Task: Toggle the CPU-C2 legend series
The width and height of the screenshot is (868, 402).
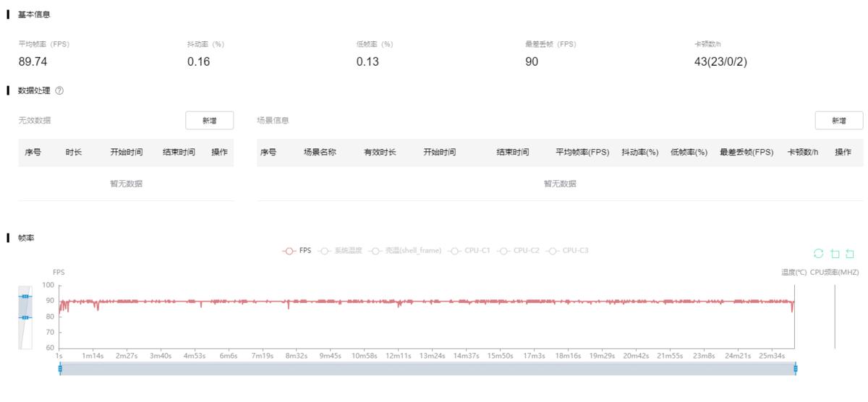Action: 518,251
